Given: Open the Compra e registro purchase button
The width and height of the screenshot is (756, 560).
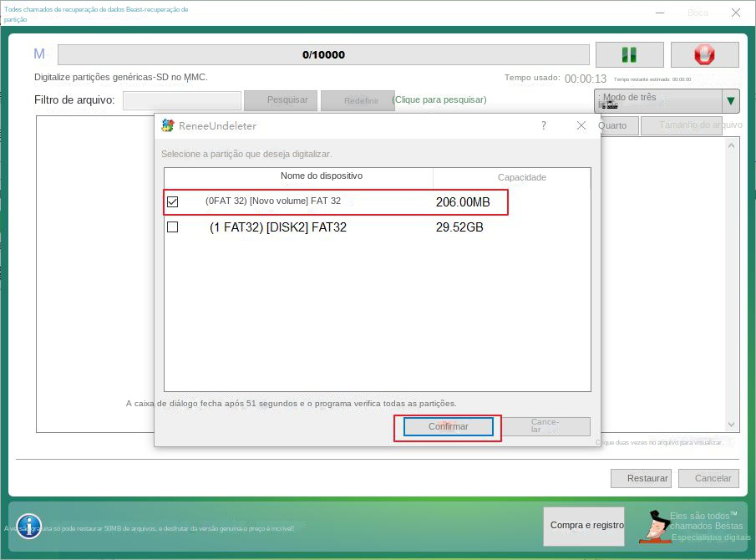Looking at the screenshot, I should coord(584,526).
